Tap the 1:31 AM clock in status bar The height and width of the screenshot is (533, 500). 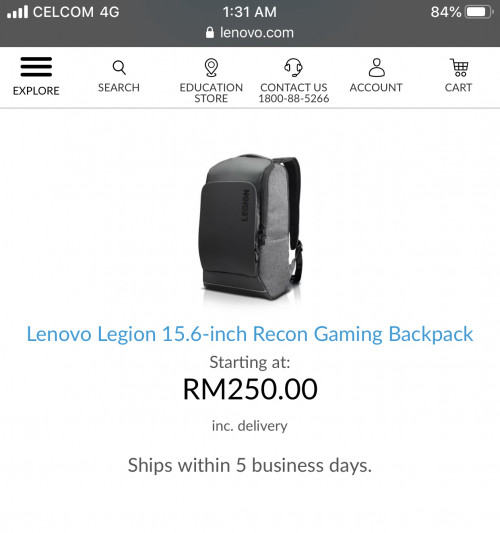[249, 12]
